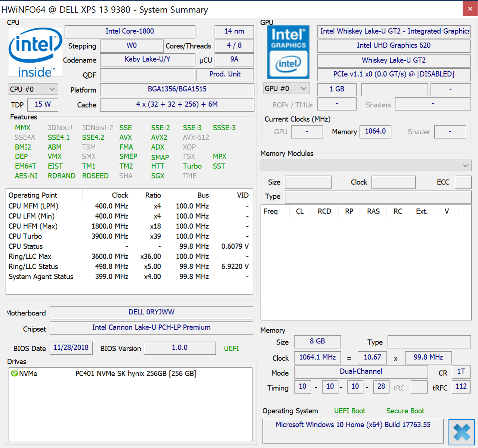The image size is (478, 448).
Task: Select the Stepping W0 value
Action: click(132, 46)
